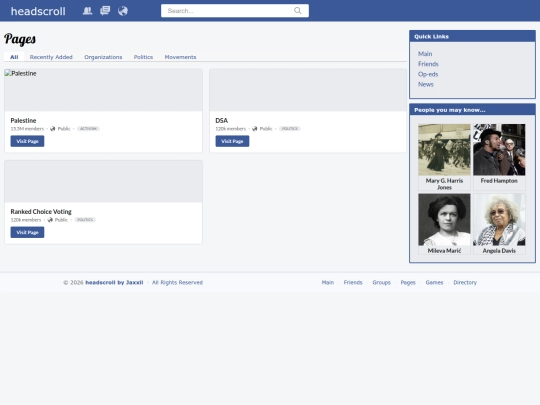Open the DSA page title

[x=222, y=121]
